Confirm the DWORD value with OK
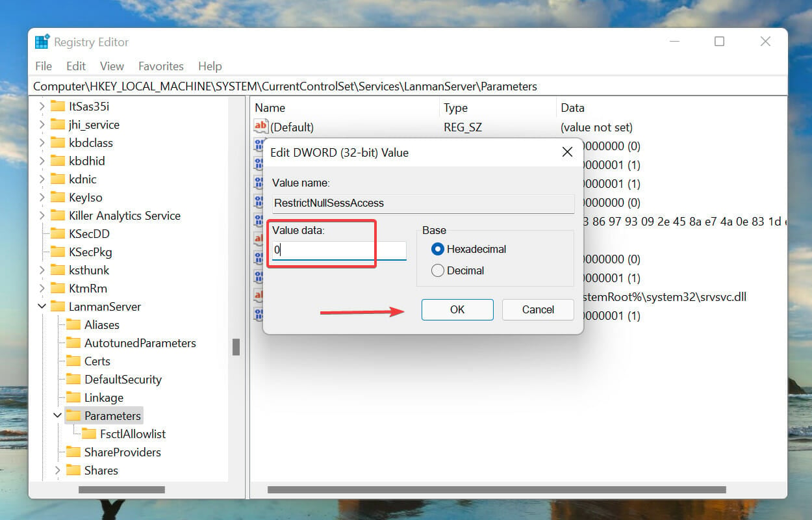Image resolution: width=812 pixels, height=520 pixels. point(457,309)
